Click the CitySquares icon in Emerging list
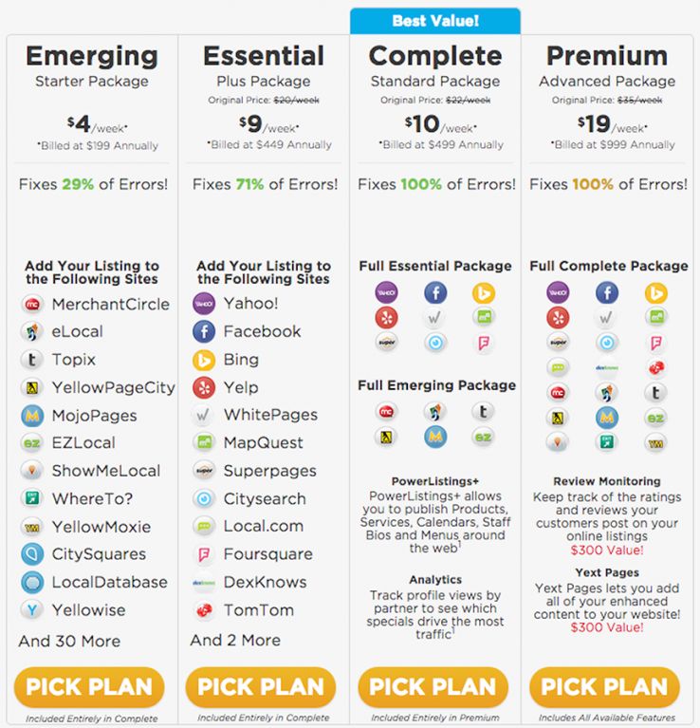 pos(32,554)
